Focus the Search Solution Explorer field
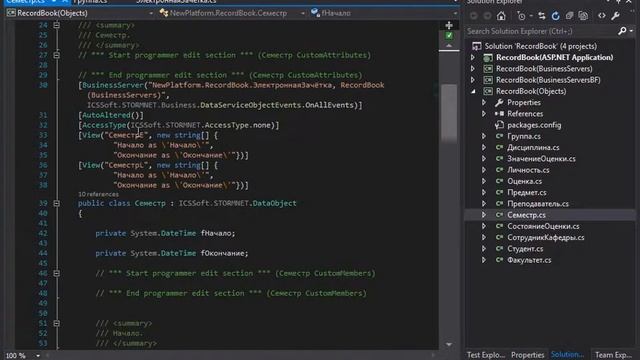Screen dimensions: 640x360 point(541,31)
